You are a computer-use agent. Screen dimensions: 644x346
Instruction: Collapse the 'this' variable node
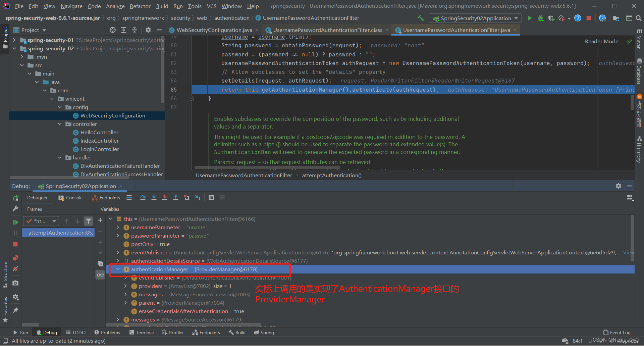tap(110, 219)
